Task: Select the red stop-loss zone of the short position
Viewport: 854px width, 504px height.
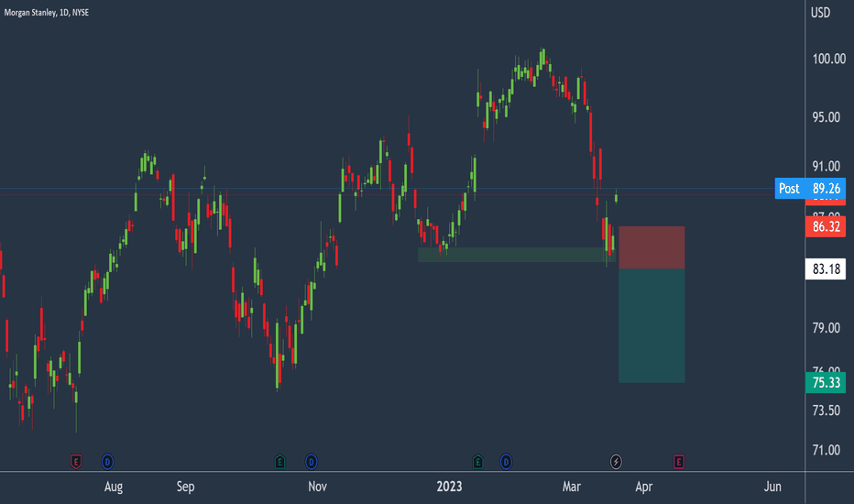Action: click(x=651, y=247)
